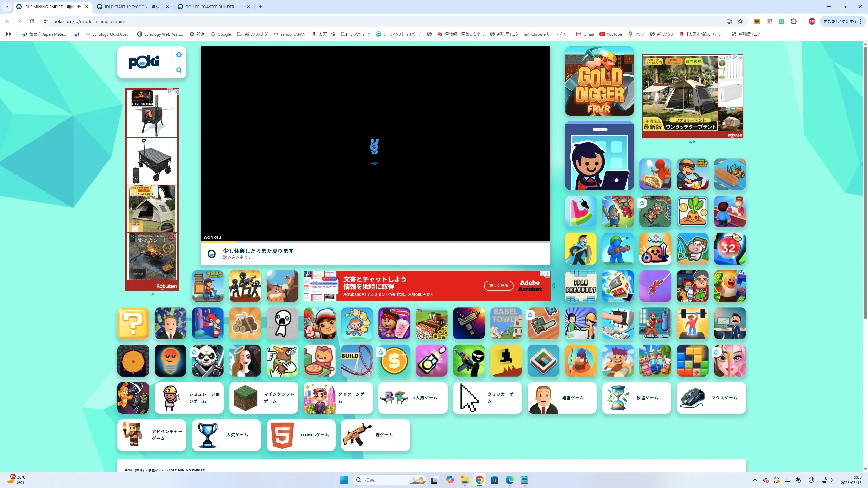Image resolution: width=868 pixels, height=488 pixels.
Task: Open the yellow question mark game tile
Action: [x=133, y=323]
